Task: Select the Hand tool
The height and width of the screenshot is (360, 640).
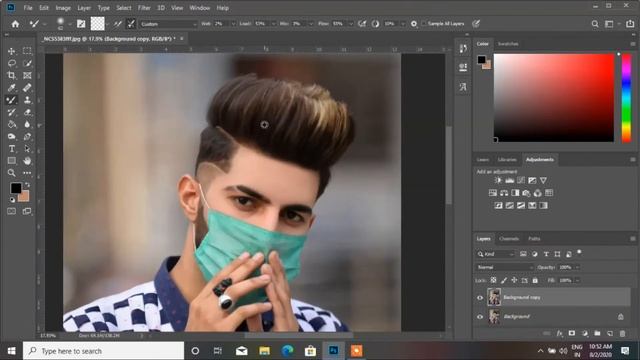Action: (x=27, y=161)
